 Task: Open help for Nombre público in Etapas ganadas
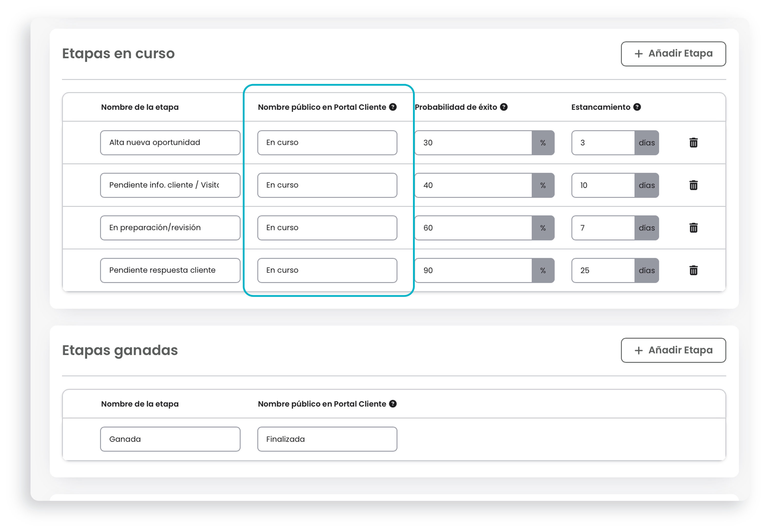[393, 404]
